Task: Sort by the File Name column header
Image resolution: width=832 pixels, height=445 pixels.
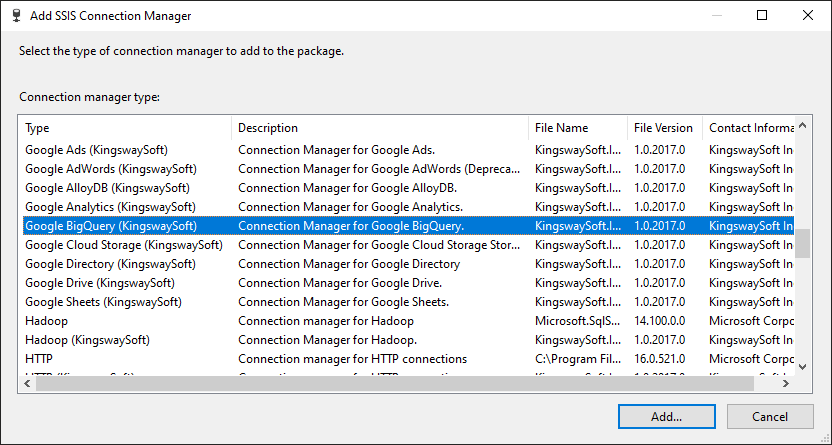Action: click(578, 128)
